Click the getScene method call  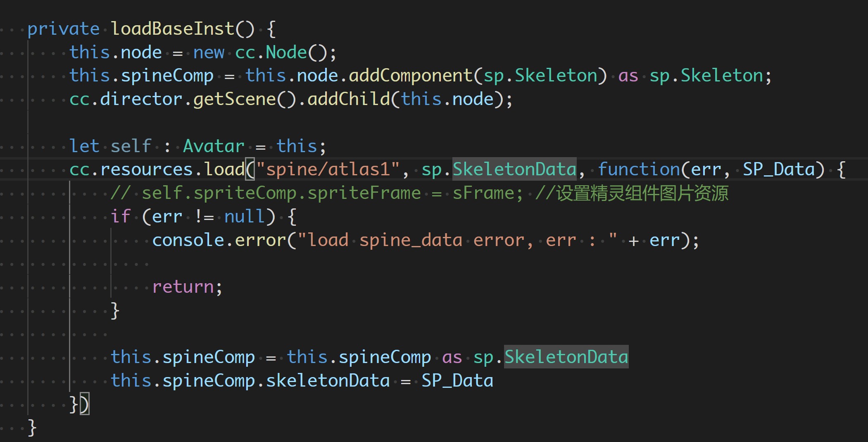[x=234, y=99]
